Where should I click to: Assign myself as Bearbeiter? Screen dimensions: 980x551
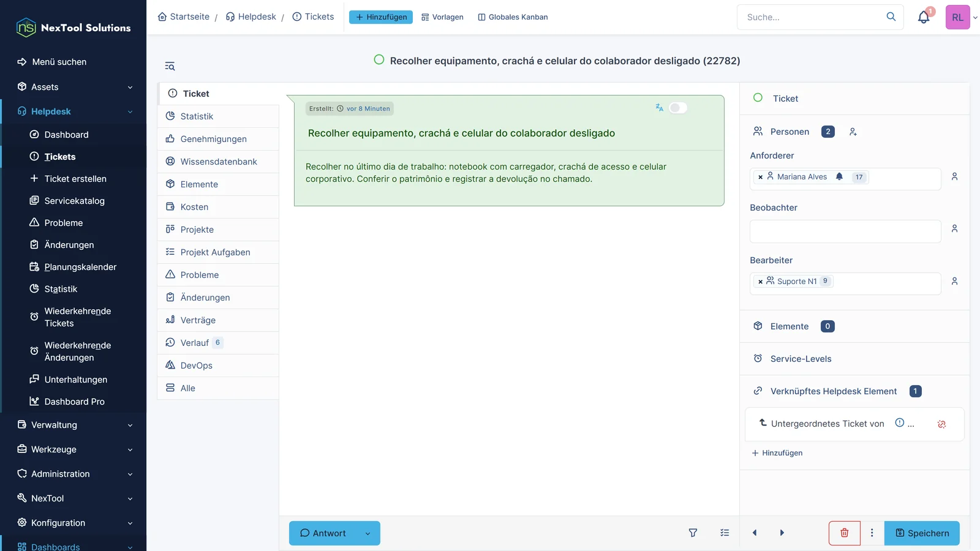[954, 281]
